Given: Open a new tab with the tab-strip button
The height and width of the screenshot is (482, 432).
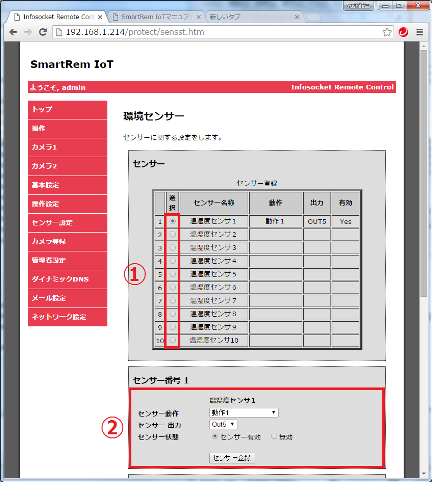Looking at the screenshot, I should [313, 17].
